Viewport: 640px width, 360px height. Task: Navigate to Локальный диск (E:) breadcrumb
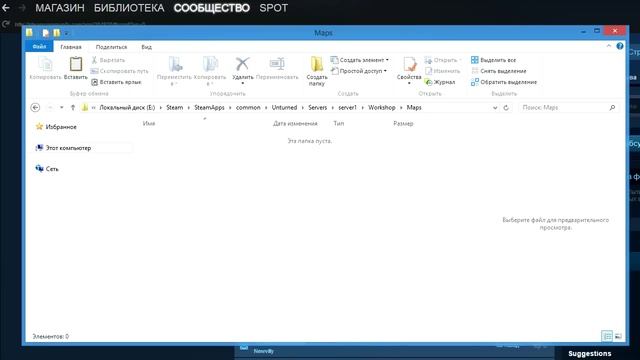click(x=127, y=107)
